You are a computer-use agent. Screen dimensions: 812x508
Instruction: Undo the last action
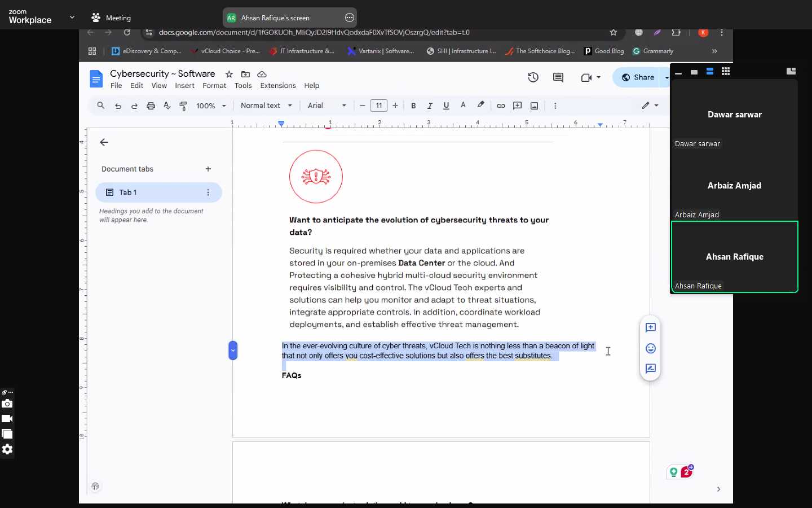[x=118, y=106]
